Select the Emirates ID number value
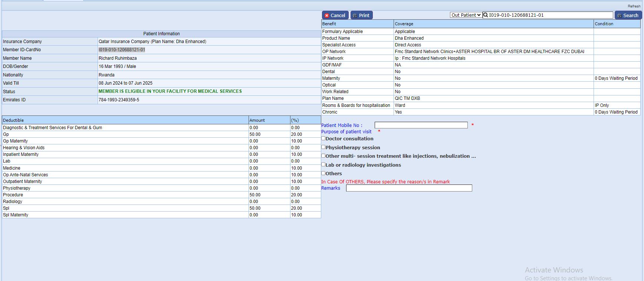 click(119, 100)
